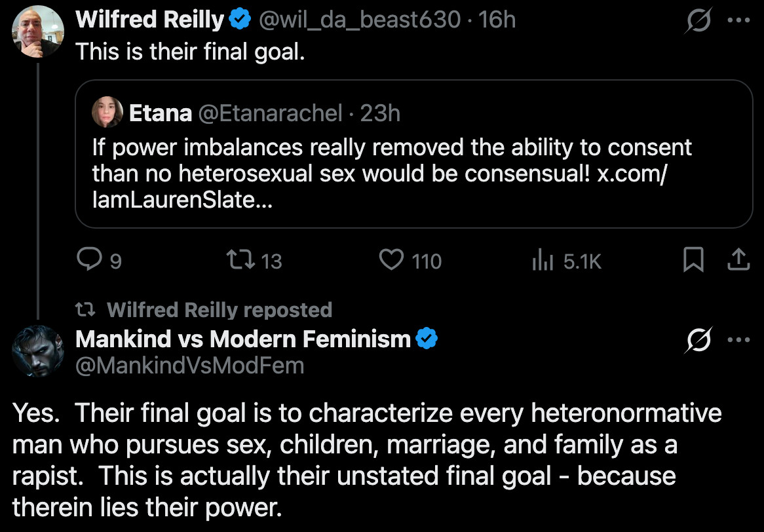This screenshot has width=764, height=532.
Task: Open Grok on the MankindVsModFem post
Action: (698, 339)
